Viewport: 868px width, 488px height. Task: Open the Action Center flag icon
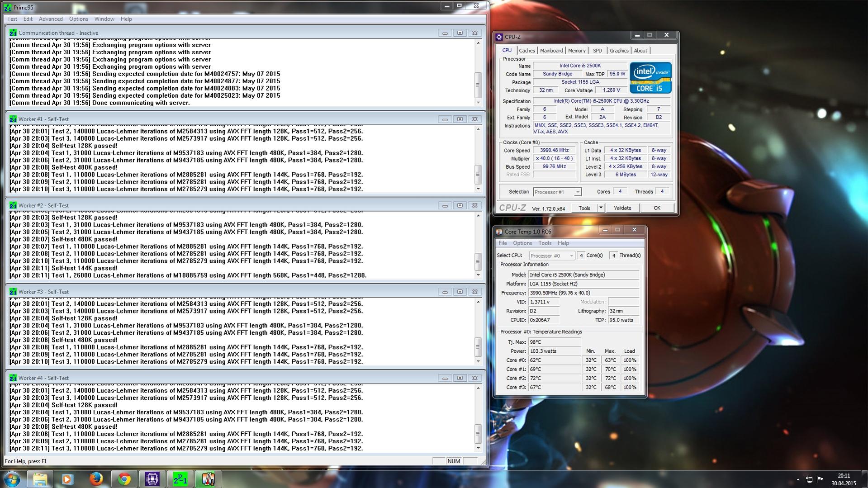pyautogui.click(x=820, y=479)
